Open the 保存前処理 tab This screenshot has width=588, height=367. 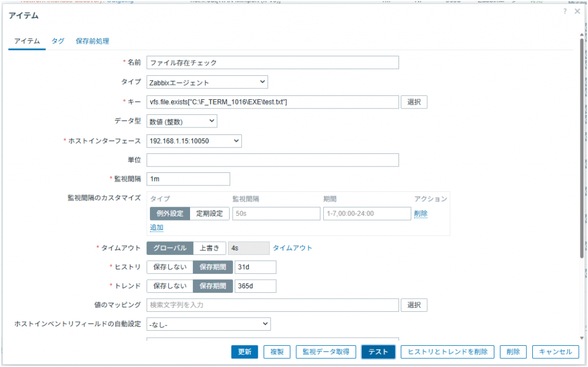click(92, 41)
